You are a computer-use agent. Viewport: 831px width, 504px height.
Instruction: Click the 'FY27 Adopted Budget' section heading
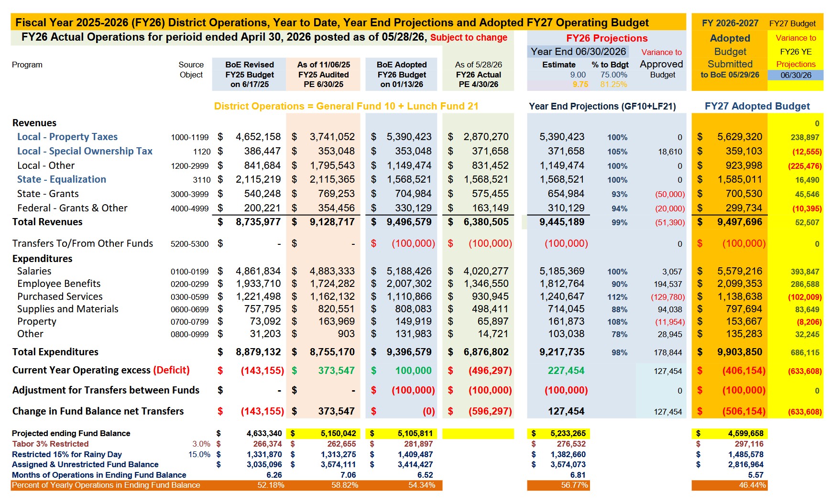point(757,106)
